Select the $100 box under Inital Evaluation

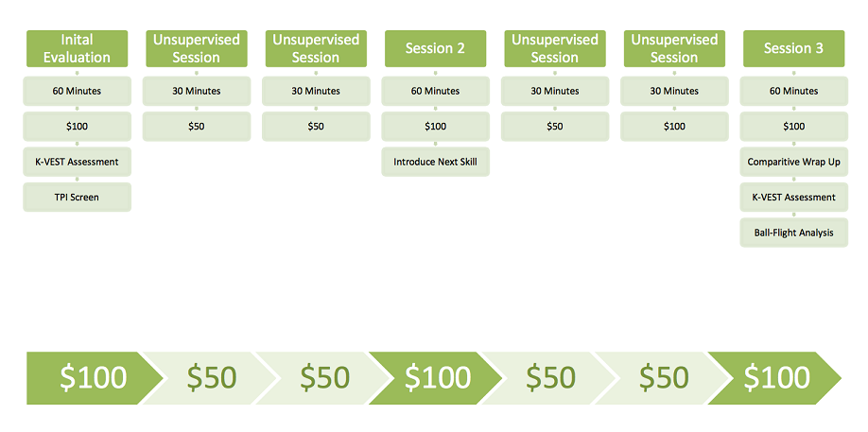coord(77,126)
